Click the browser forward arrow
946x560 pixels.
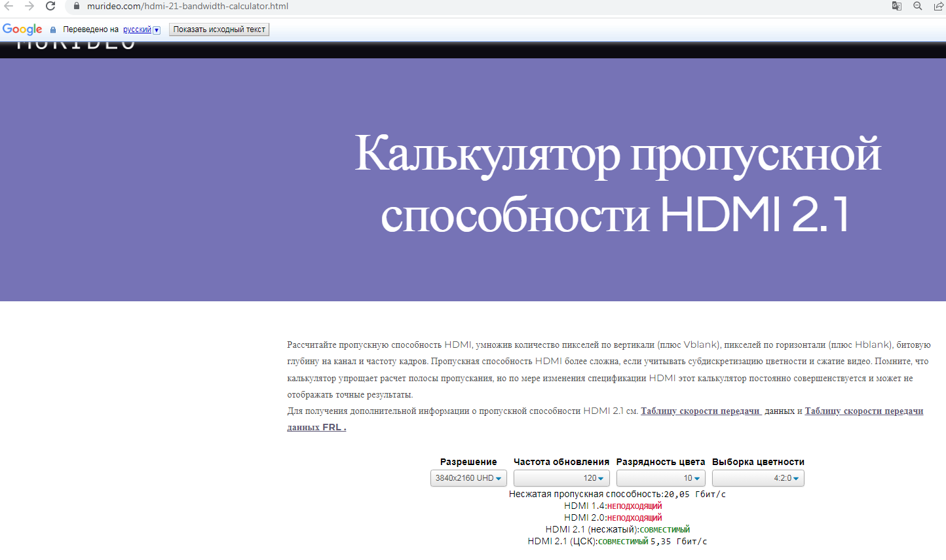(x=29, y=6)
